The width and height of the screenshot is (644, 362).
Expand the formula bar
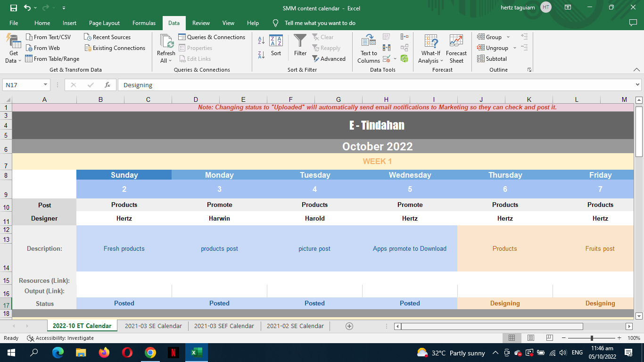[x=637, y=85]
